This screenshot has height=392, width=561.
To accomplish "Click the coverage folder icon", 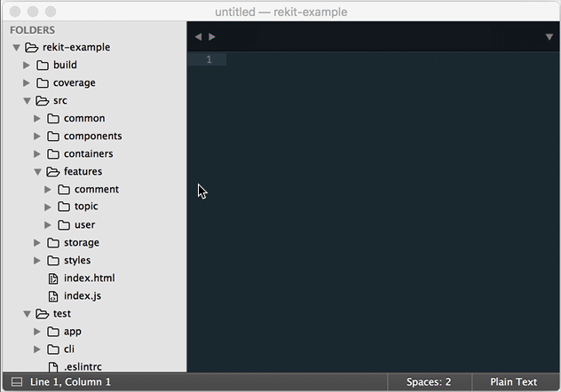I will coord(43,82).
